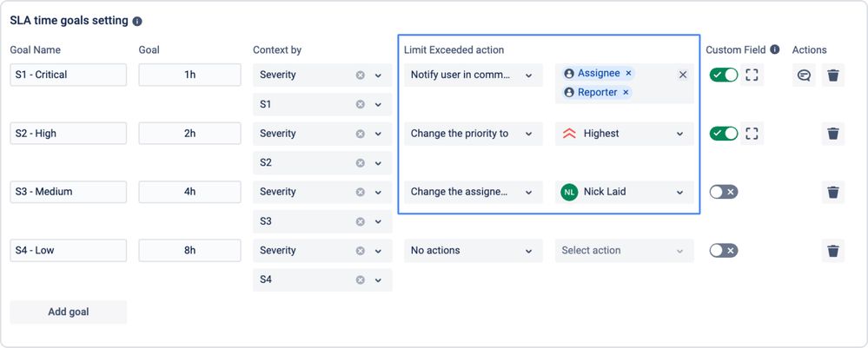Click trash icon for S2 - High goal
The image size is (868, 348).
833,134
